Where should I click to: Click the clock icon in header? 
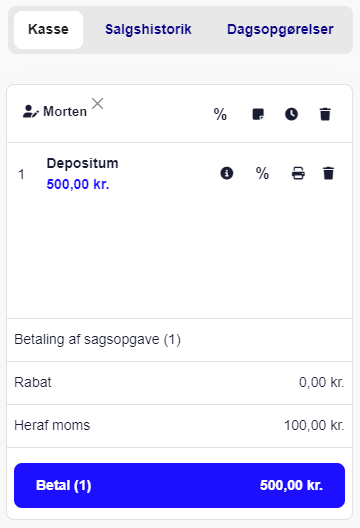click(x=291, y=114)
